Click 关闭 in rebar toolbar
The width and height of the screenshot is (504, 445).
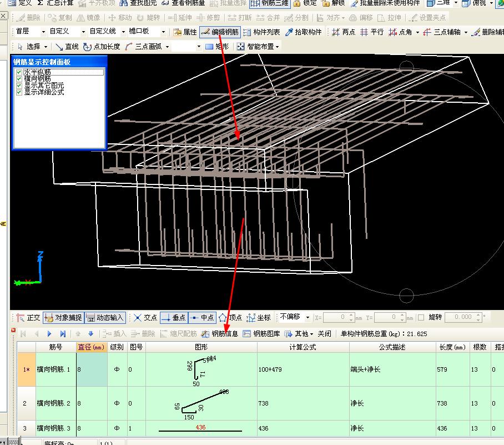324,334
